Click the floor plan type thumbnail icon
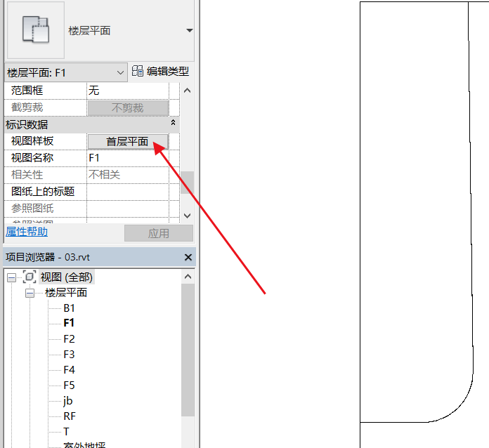This screenshot has width=489, height=448. click(x=35, y=29)
